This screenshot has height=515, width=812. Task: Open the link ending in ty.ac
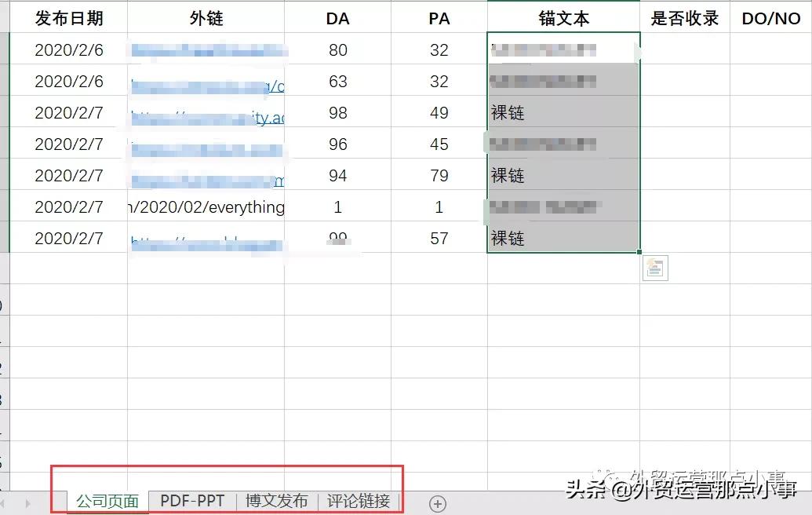[x=206, y=112]
